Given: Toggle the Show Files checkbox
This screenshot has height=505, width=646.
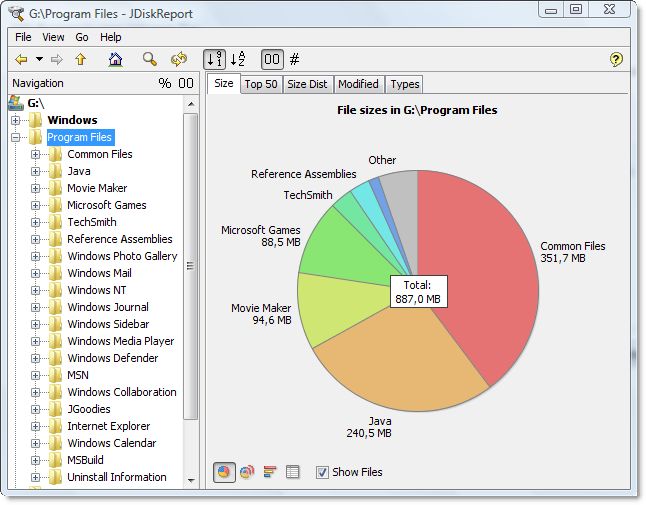Looking at the screenshot, I should 322,472.
